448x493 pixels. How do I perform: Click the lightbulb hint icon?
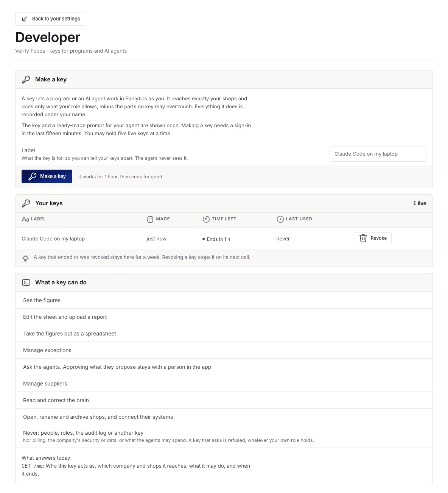25,258
